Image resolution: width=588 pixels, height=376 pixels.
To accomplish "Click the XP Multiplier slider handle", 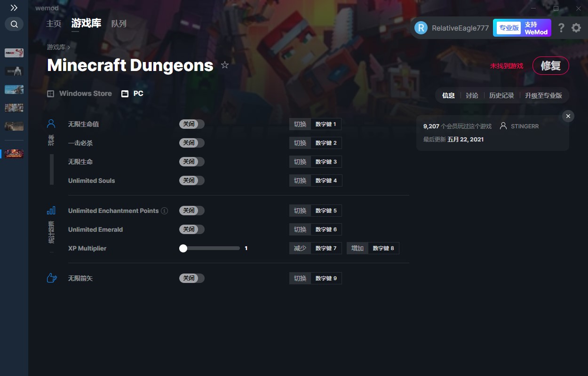I will pyautogui.click(x=183, y=248).
